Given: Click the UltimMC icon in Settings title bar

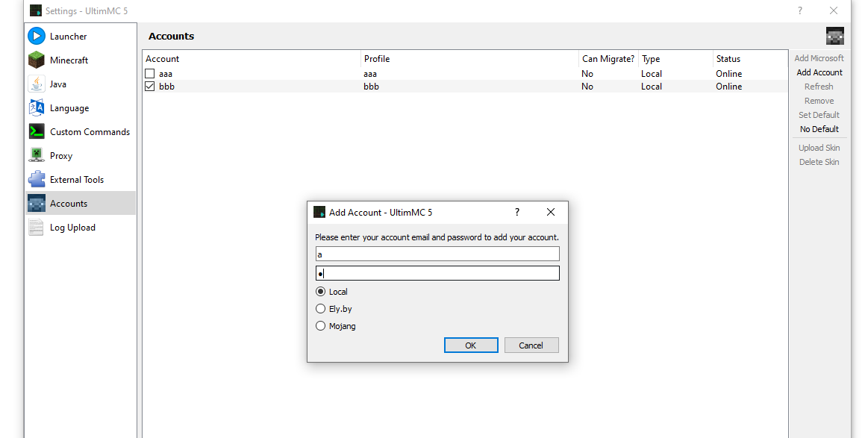Looking at the screenshot, I should tap(36, 10).
